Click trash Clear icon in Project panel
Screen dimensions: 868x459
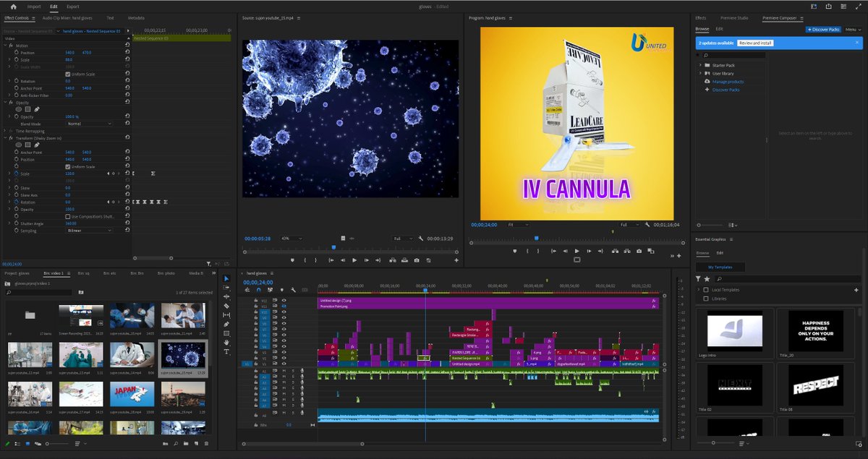pos(206,443)
